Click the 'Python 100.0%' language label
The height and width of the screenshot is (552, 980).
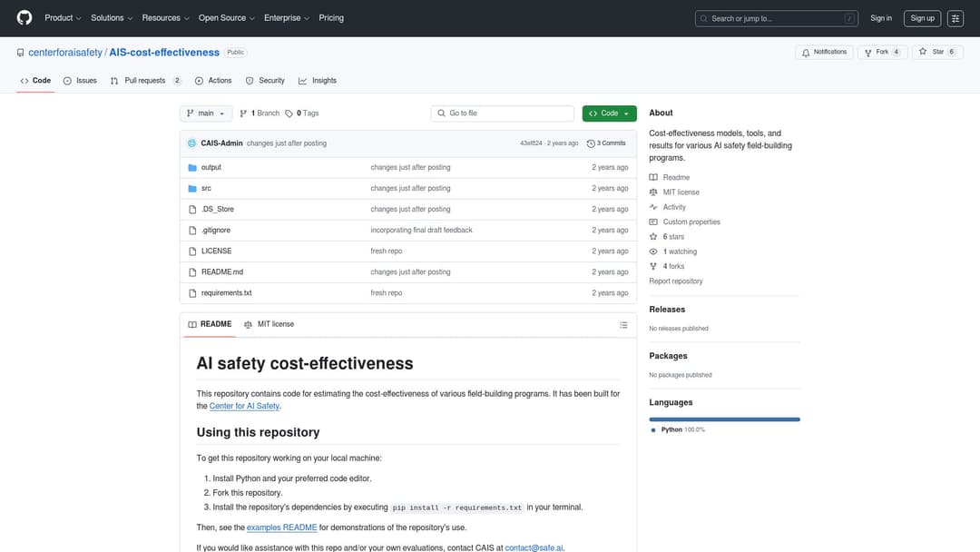pos(682,430)
